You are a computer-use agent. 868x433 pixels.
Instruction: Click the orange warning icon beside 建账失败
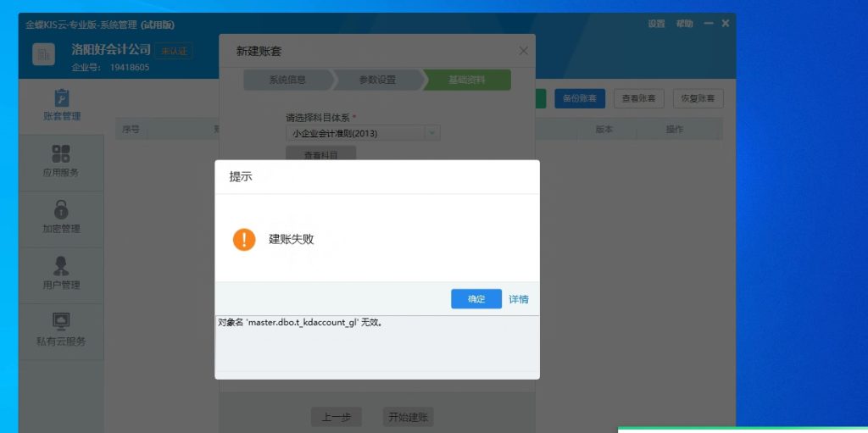click(244, 240)
